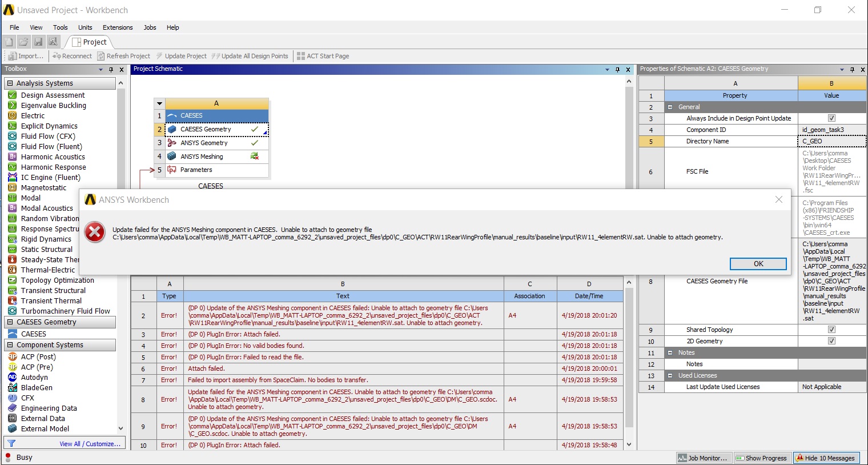868x465 pixels.
Task: Click the New project icon
Action: point(9,42)
